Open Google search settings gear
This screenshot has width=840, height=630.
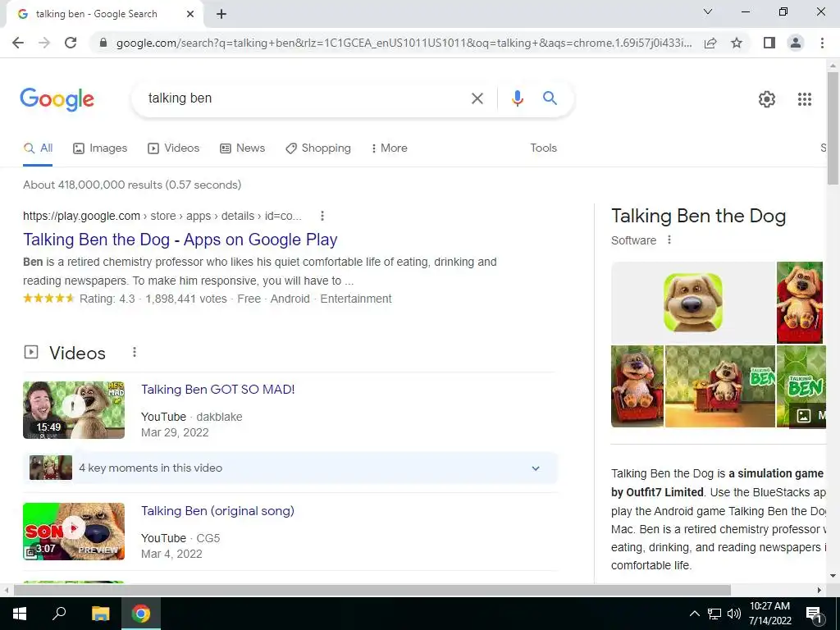point(767,99)
